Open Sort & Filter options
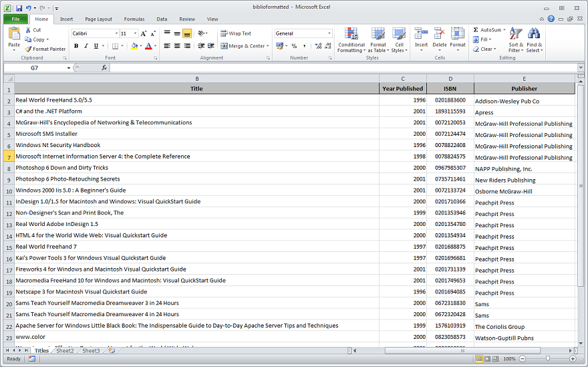The image size is (588, 367). (x=516, y=40)
